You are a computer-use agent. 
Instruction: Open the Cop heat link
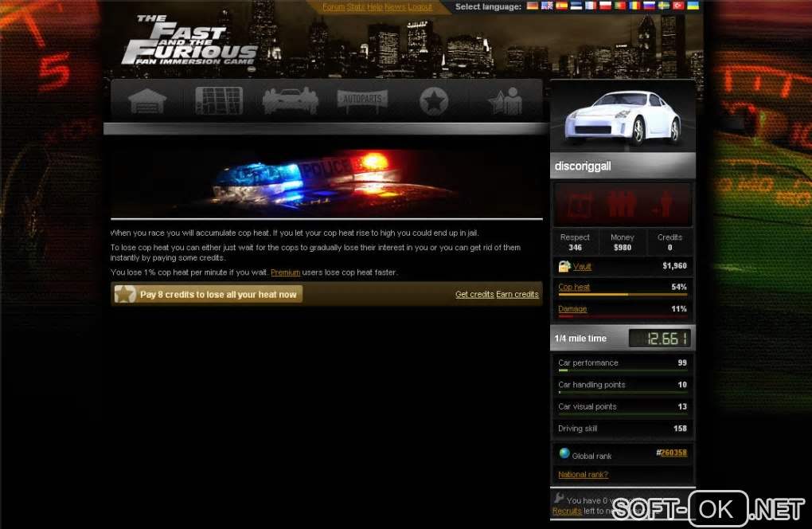pos(574,287)
